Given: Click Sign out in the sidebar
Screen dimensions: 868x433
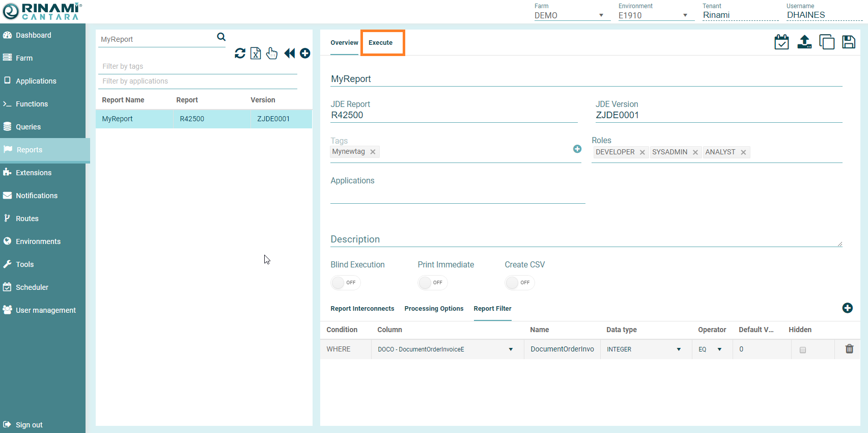Looking at the screenshot, I should click(x=29, y=425).
